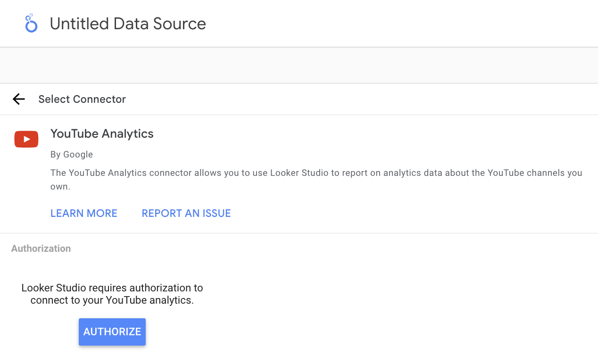Click the back arrow to exit connector selection
The width and height of the screenshot is (598, 364).
click(18, 99)
